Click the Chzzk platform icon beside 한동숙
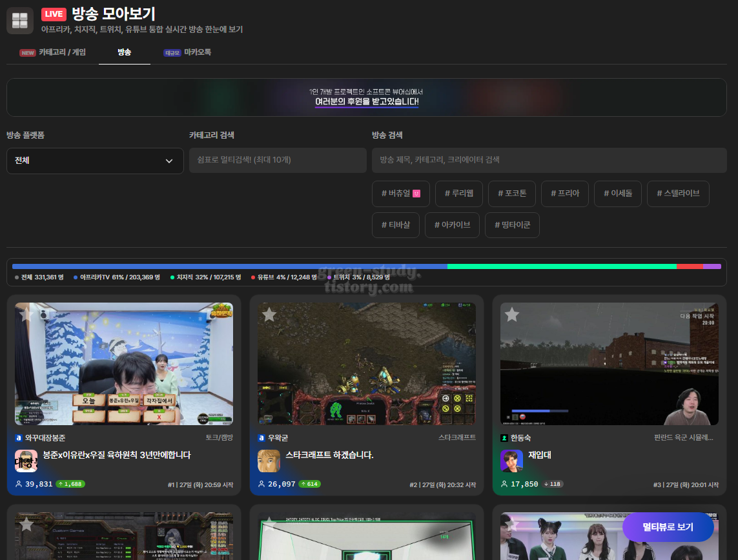Screen dimensions: 738x560 point(504,438)
